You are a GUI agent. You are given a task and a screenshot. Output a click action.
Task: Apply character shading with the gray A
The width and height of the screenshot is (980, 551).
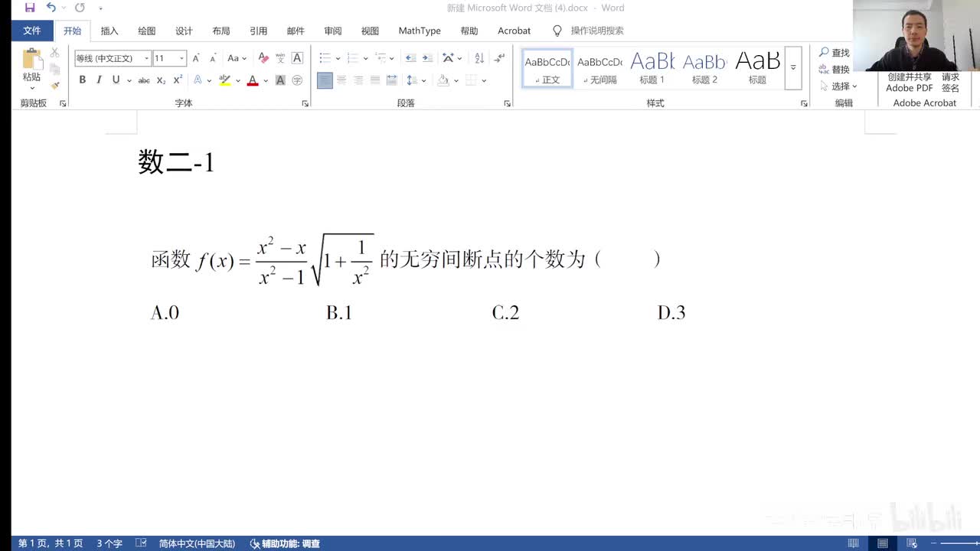click(x=280, y=80)
